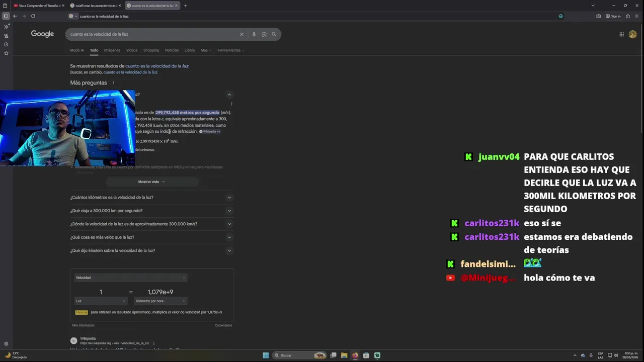Click corrected query 'cuanto es la velocidad de la luz' link
The height and width of the screenshot is (362, 644).
(157, 66)
